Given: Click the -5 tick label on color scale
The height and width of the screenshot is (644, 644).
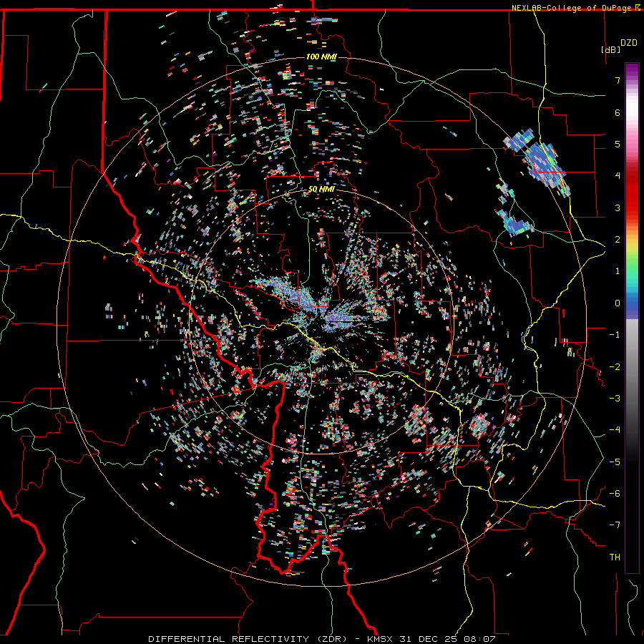Looking at the screenshot, I should click(615, 462).
